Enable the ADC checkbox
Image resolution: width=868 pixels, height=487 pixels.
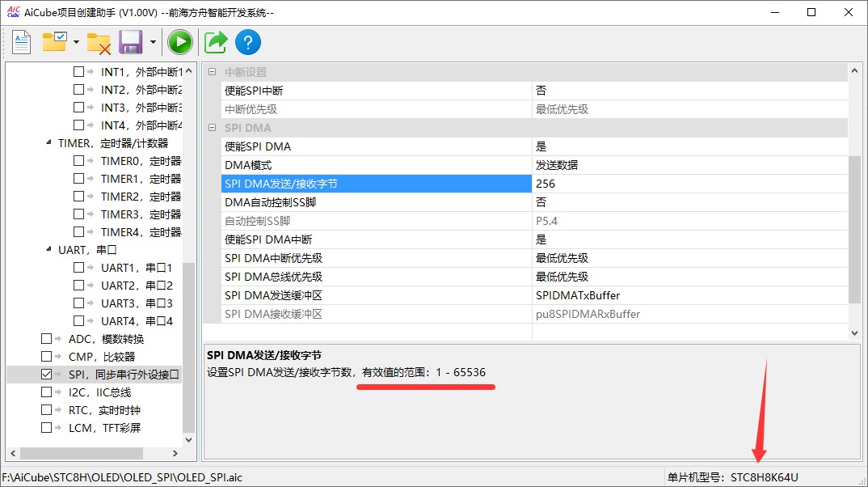[x=47, y=338]
